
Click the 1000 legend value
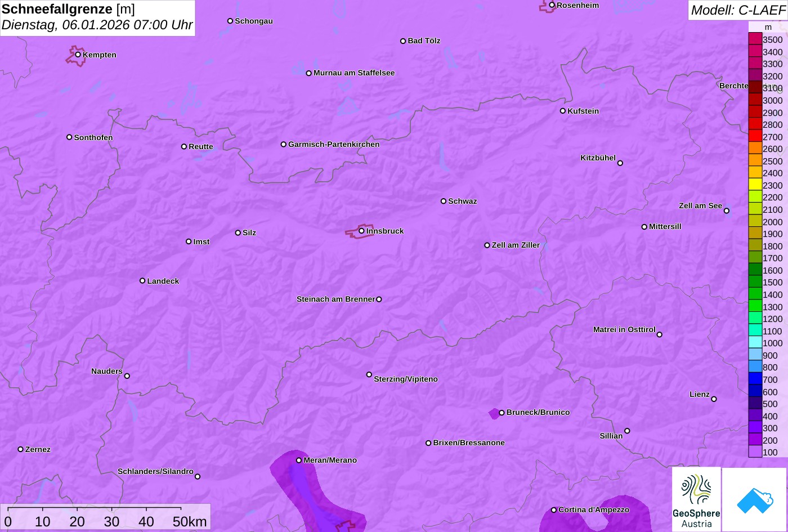tap(772, 343)
